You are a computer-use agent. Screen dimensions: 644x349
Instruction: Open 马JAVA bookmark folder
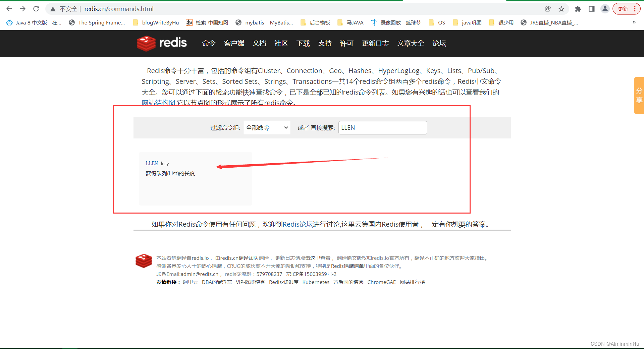(x=350, y=22)
